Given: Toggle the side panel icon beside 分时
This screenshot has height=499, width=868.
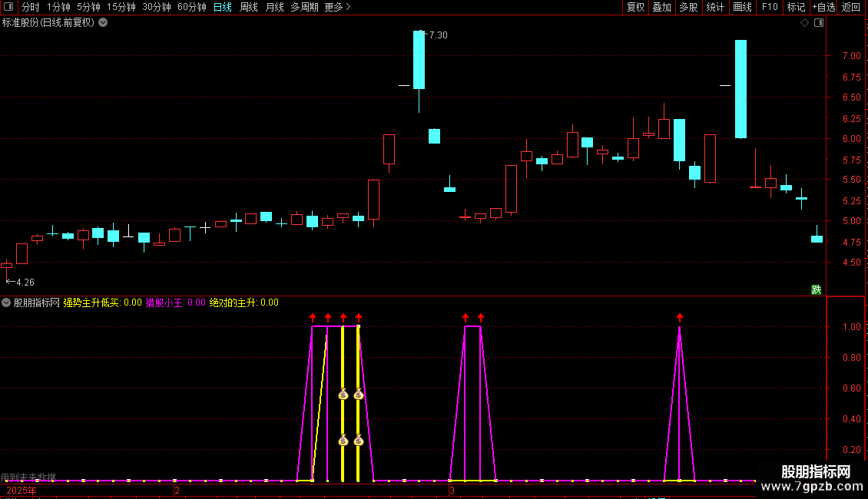Looking at the screenshot, I should point(8,7).
